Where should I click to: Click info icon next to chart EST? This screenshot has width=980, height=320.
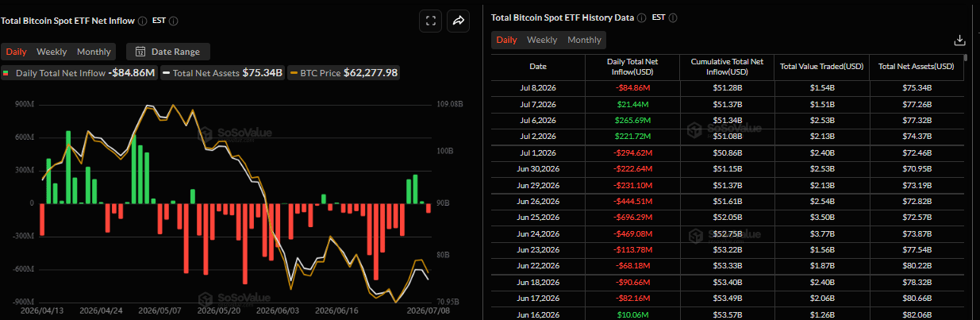pos(174,21)
